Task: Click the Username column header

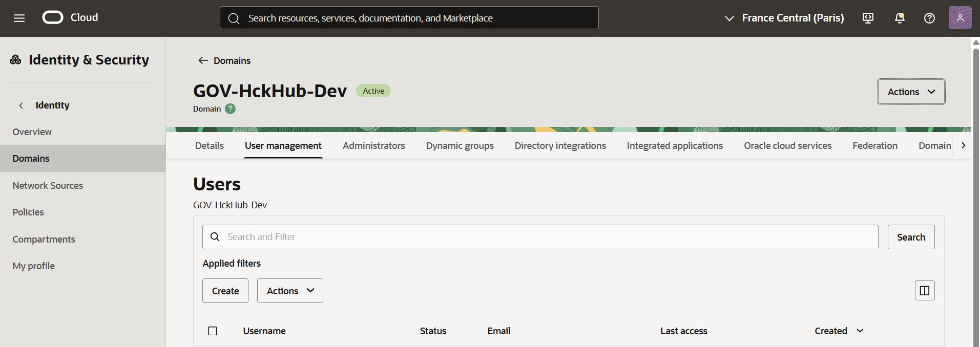Action: click(x=264, y=331)
